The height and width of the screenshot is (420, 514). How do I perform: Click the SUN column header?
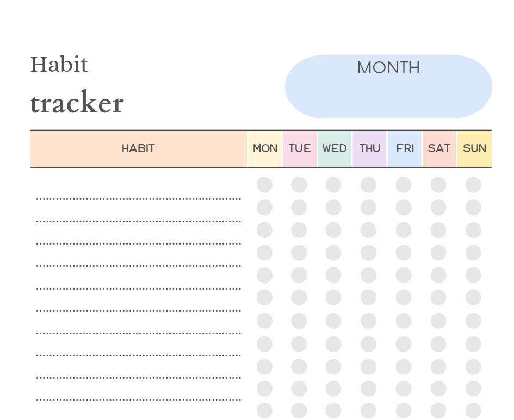pos(474,148)
